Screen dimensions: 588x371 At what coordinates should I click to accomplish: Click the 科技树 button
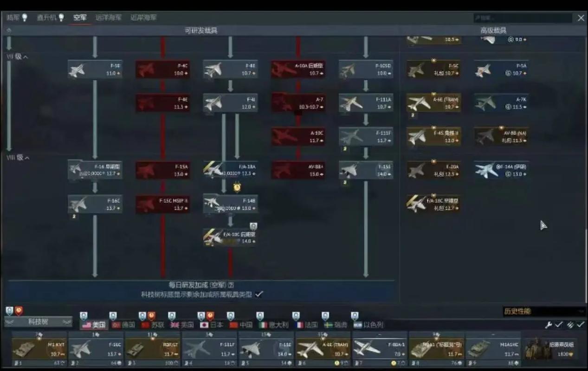pos(38,321)
